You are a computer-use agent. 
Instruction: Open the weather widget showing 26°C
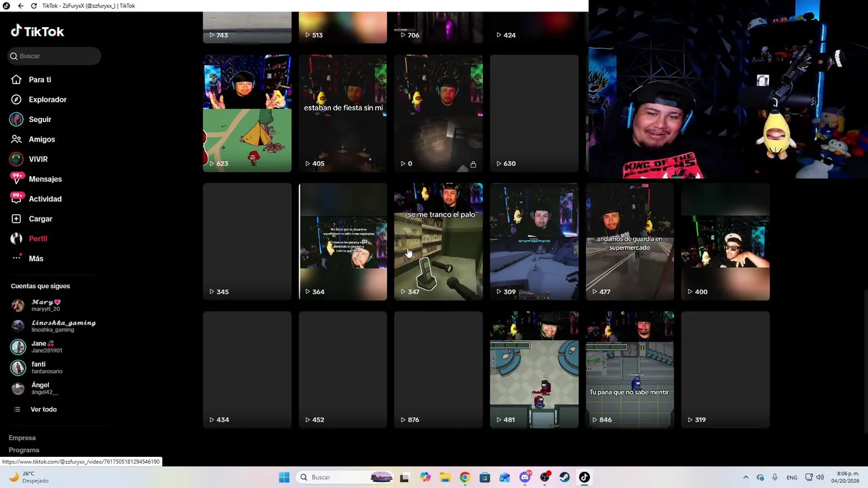point(28,477)
